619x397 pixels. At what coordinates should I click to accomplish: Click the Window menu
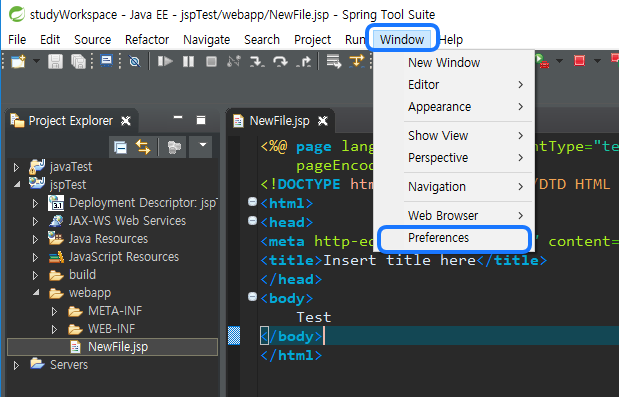402,39
